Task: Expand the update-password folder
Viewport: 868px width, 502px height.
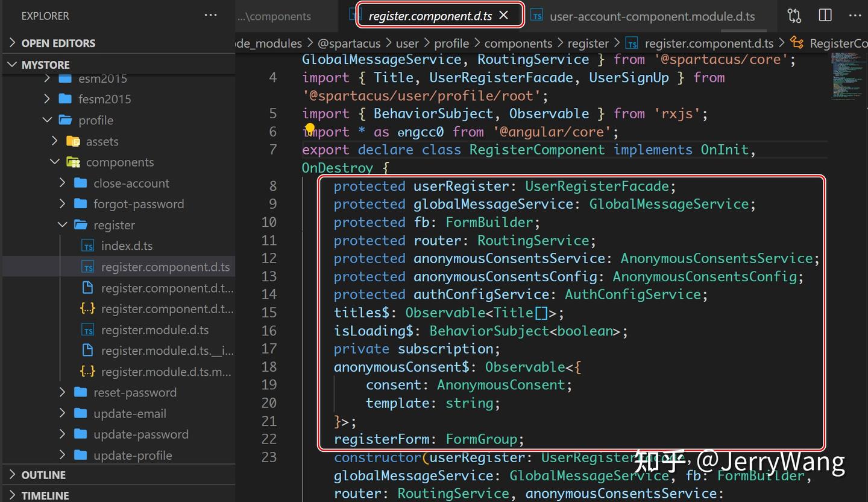Action: tap(63, 434)
